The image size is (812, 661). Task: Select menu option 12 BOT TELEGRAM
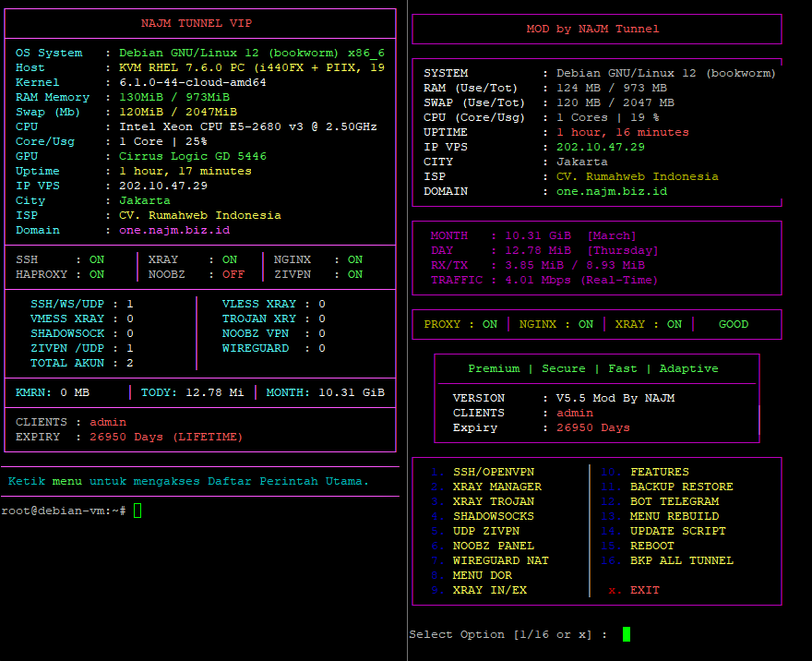[x=660, y=501]
